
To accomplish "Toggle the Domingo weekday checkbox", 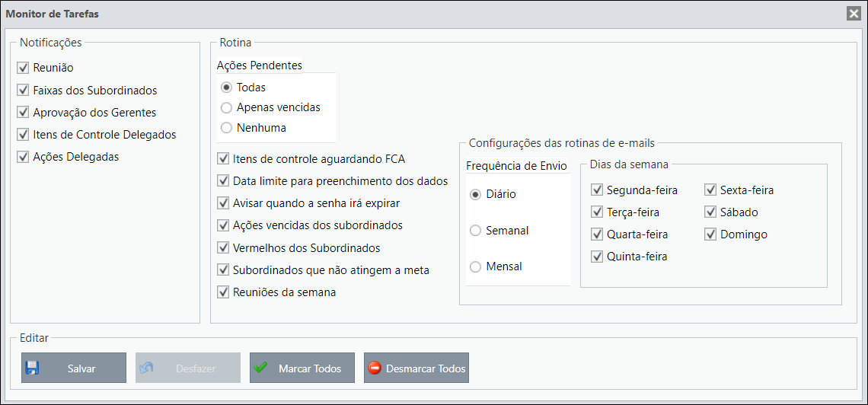I will tap(710, 234).
